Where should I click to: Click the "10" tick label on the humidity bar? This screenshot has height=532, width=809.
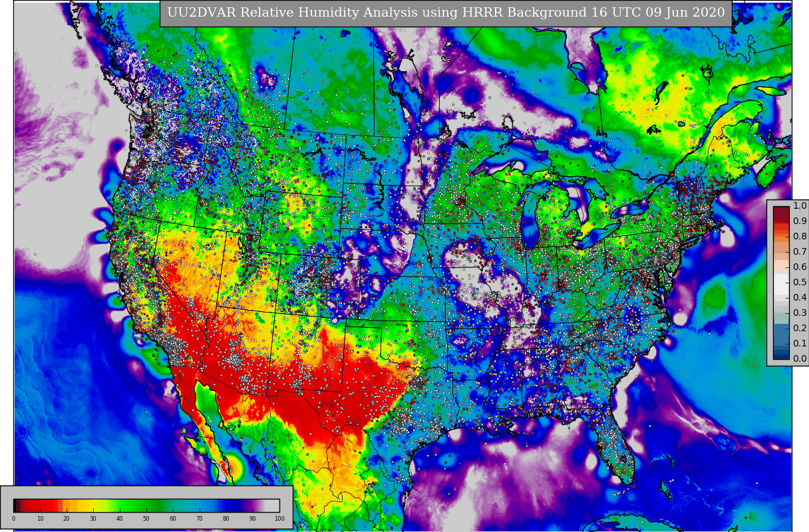point(40,519)
